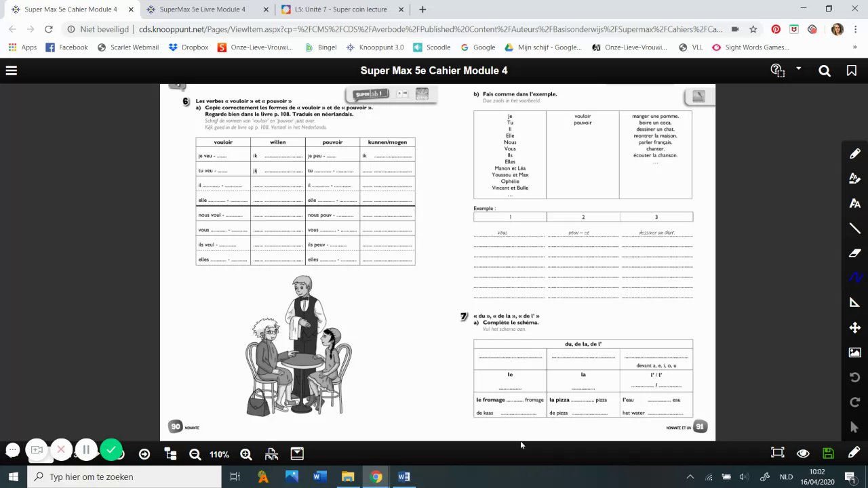The image size is (868, 488).
Task: Open the hamburger menu in the viewer
Action: [12, 70]
